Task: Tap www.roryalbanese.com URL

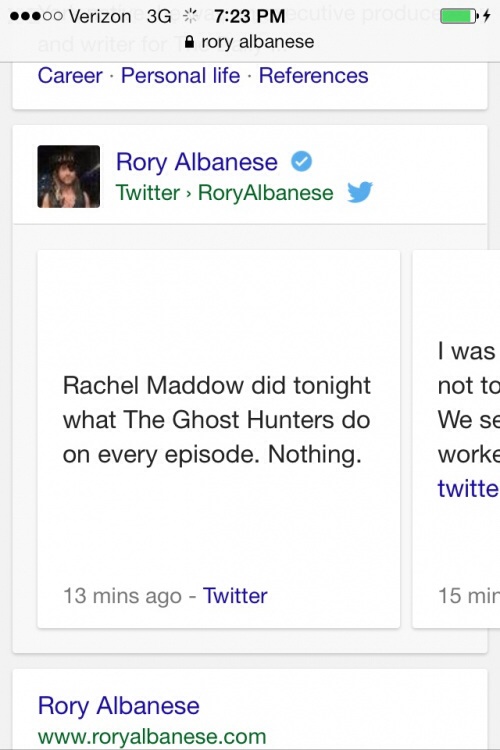Action: click(x=152, y=736)
